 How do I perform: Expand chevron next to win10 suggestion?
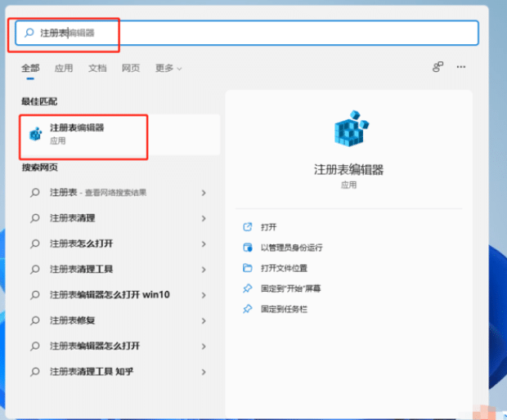coord(204,295)
